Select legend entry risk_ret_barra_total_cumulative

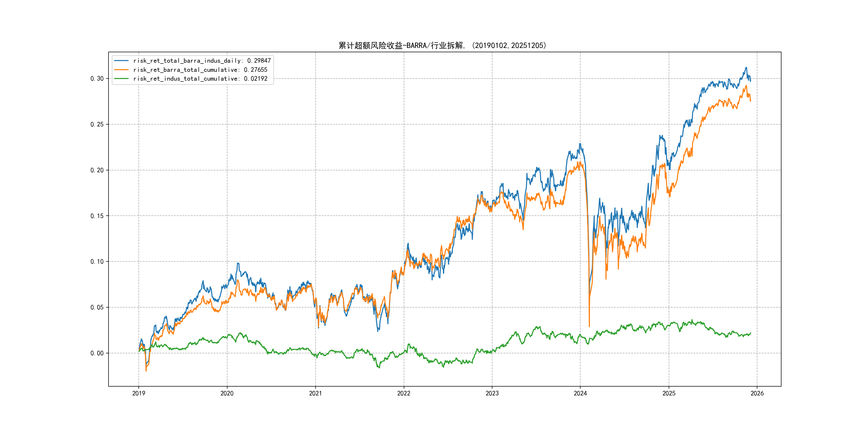coord(200,70)
